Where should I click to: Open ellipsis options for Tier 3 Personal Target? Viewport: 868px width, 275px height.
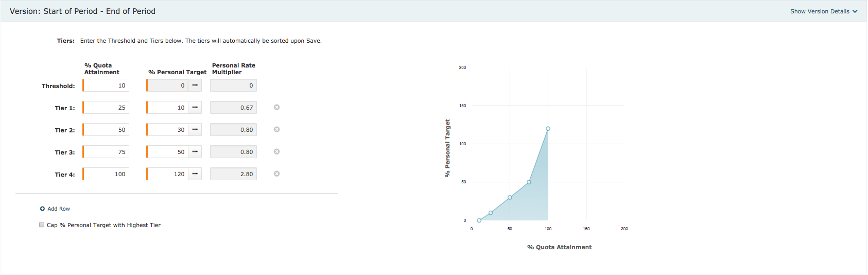195,152
